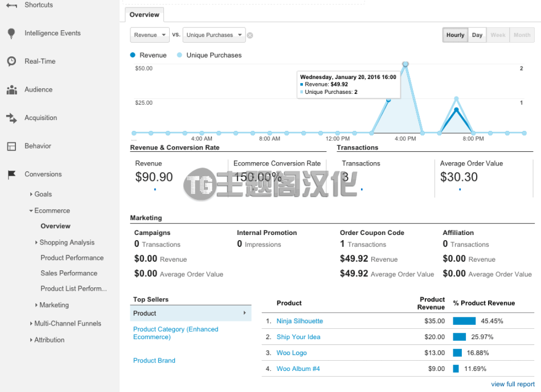Click the Internal Promotion heading
541x392 pixels.
point(267,233)
